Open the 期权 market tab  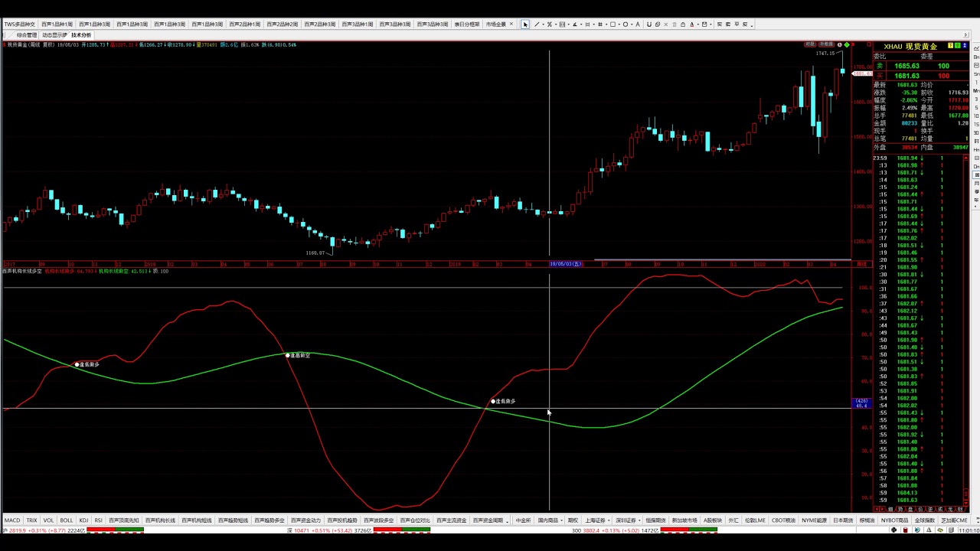coord(573,520)
